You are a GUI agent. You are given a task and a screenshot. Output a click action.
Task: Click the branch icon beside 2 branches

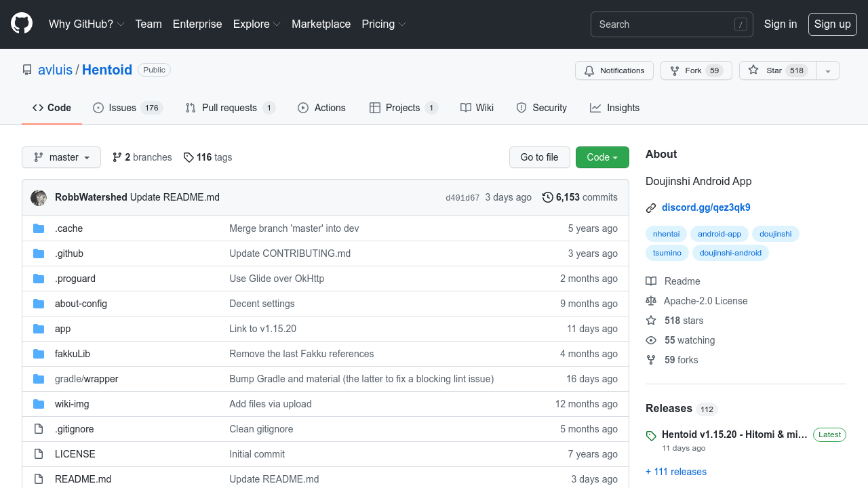(x=117, y=157)
